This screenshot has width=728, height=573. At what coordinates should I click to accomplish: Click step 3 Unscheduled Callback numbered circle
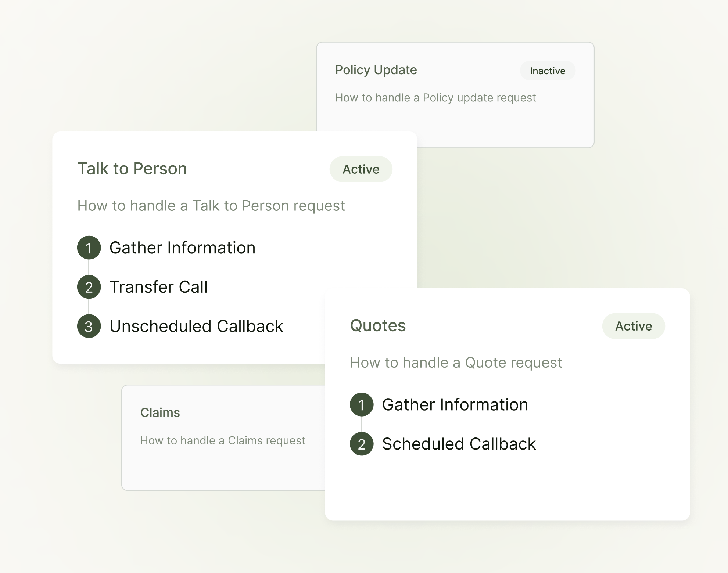tap(89, 326)
